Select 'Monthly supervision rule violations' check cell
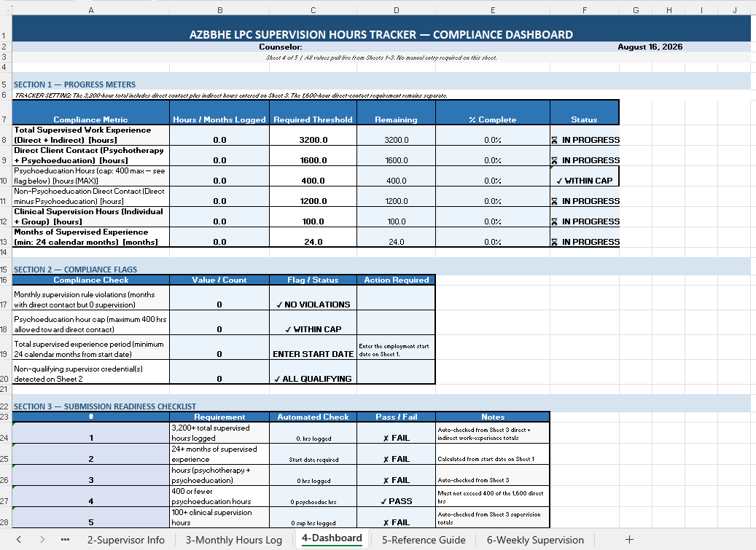This screenshot has width=756, height=550. (90, 298)
